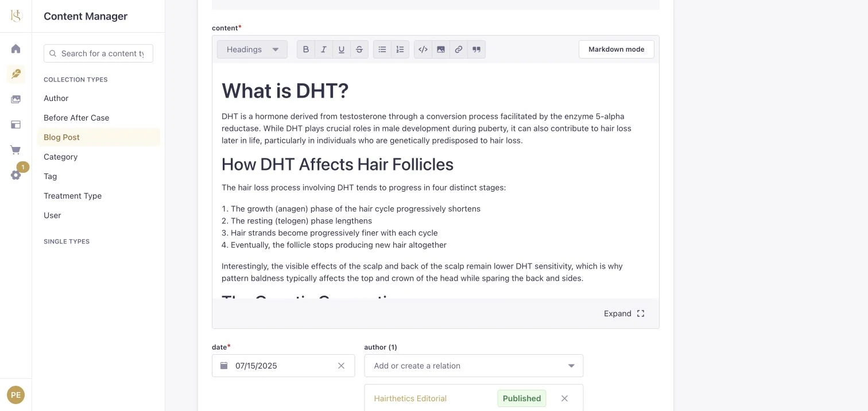868x411 pixels.
Task: Insert a block quote
Action: pos(476,49)
